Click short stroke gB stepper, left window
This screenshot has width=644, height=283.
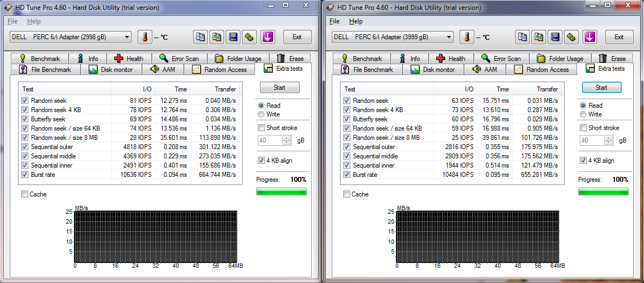(x=286, y=140)
